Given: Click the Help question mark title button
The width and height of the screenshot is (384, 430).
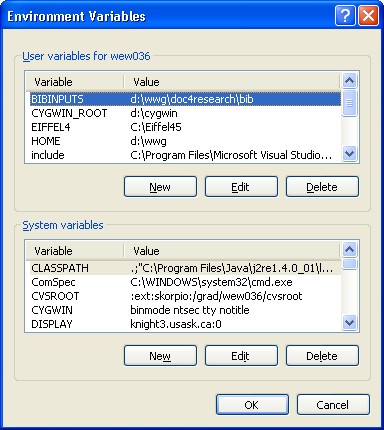Looking at the screenshot, I should tap(345, 15).
